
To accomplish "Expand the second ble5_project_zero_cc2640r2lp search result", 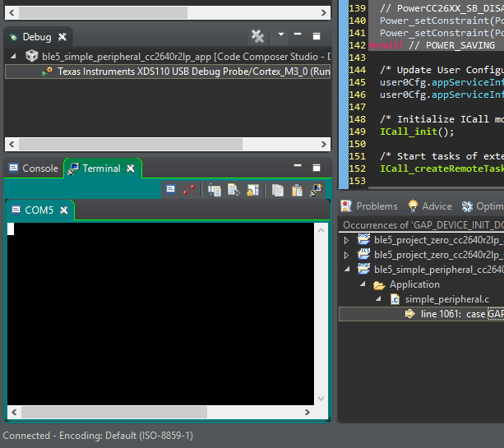I will (x=346, y=255).
